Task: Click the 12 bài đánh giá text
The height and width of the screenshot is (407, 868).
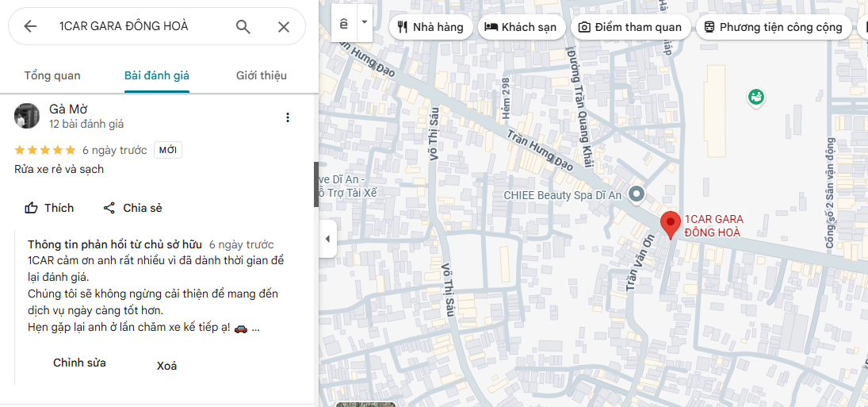Action: pos(86,124)
